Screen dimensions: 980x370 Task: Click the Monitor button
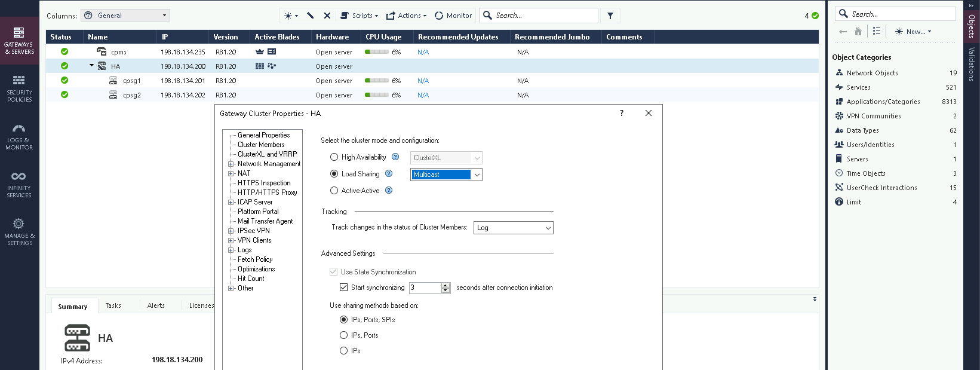(453, 16)
